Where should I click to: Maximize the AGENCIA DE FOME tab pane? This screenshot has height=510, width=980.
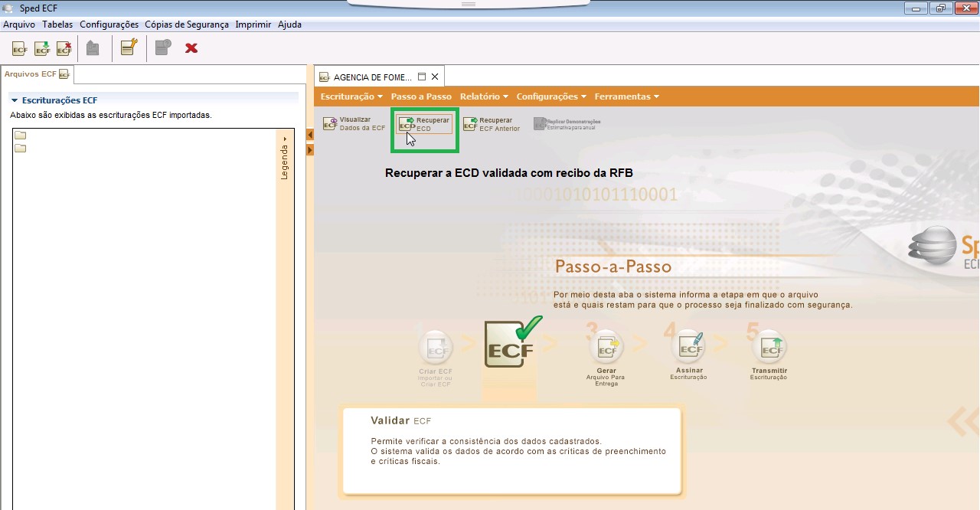point(422,77)
